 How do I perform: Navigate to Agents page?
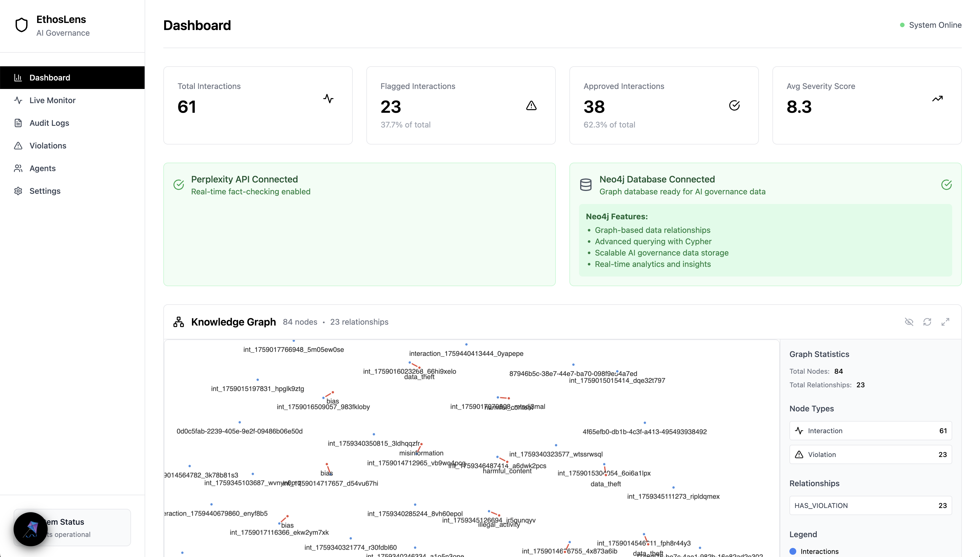pos(42,168)
